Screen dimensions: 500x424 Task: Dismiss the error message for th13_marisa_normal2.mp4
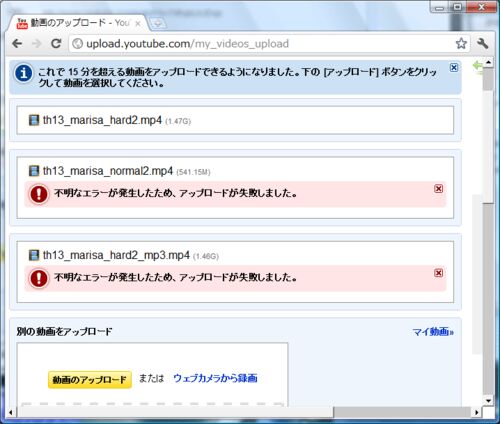[x=439, y=189]
